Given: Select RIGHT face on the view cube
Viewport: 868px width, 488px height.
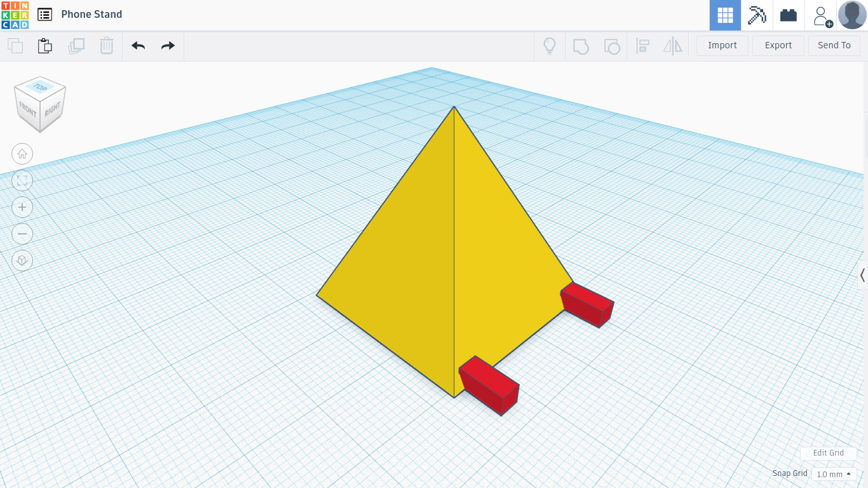Looking at the screenshot, I should click(53, 109).
